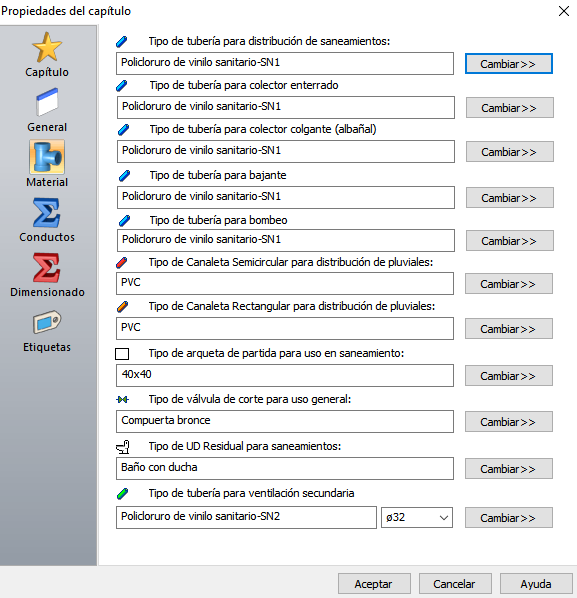Click blue pipe icon for colector enterrado

coord(122,85)
